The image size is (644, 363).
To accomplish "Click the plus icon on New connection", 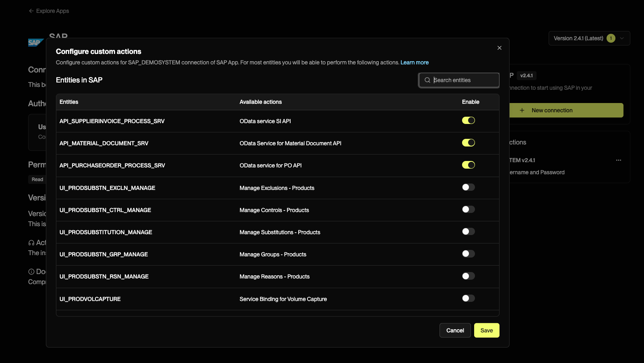I will 522,110.
